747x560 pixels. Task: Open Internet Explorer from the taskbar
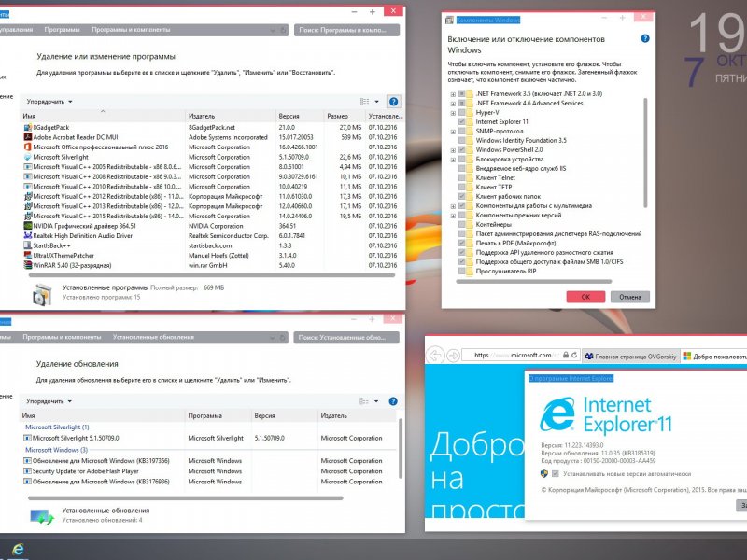pos(18,550)
